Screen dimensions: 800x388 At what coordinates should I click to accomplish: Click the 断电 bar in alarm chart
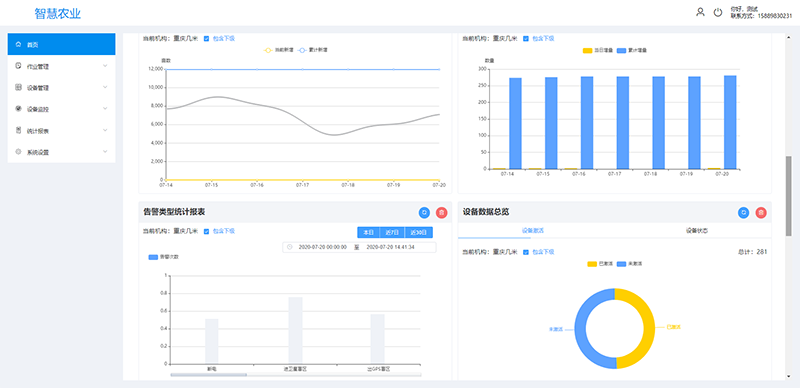click(212, 342)
